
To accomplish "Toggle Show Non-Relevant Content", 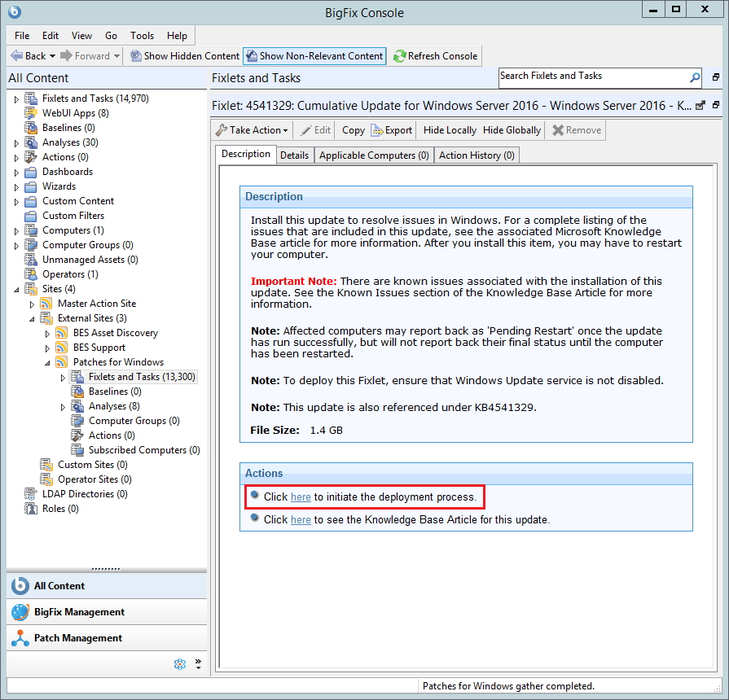I will pos(314,55).
